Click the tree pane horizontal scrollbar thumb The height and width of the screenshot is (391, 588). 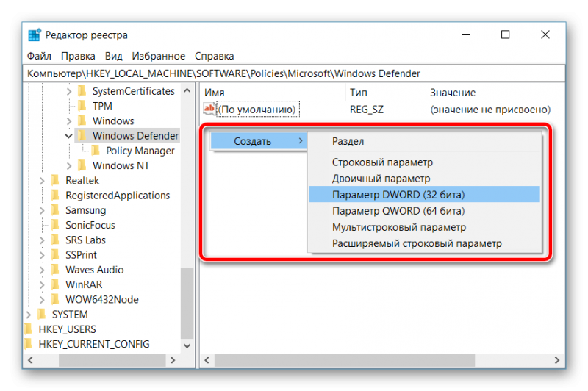pos(112,360)
